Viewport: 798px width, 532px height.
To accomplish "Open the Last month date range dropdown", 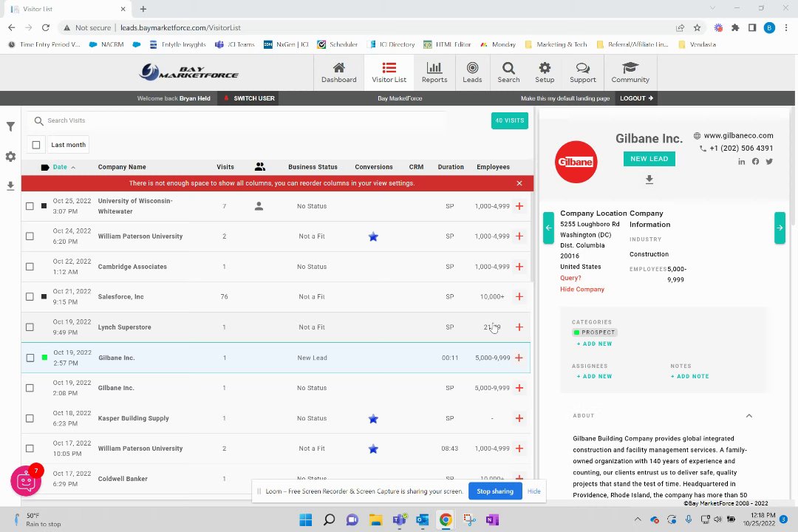I will pyautogui.click(x=68, y=145).
